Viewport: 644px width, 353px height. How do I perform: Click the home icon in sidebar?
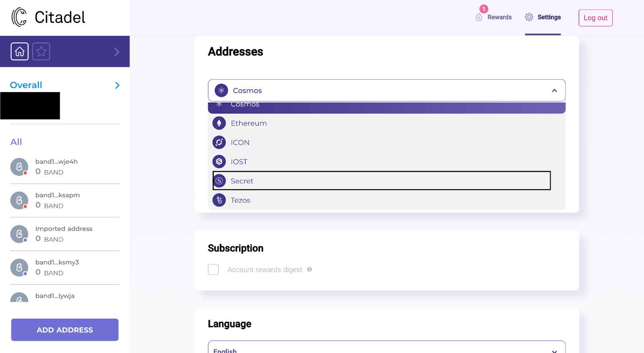coord(19,52)
